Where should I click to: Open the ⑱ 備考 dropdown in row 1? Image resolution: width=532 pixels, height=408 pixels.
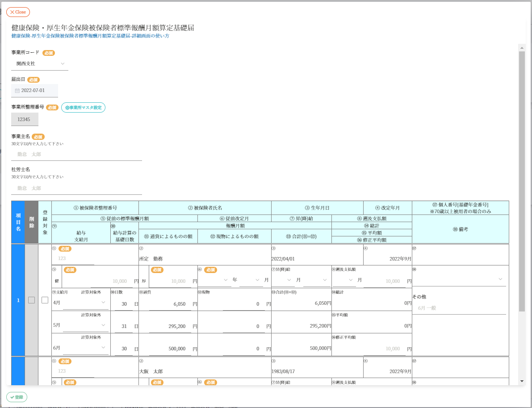coord(459,279)
